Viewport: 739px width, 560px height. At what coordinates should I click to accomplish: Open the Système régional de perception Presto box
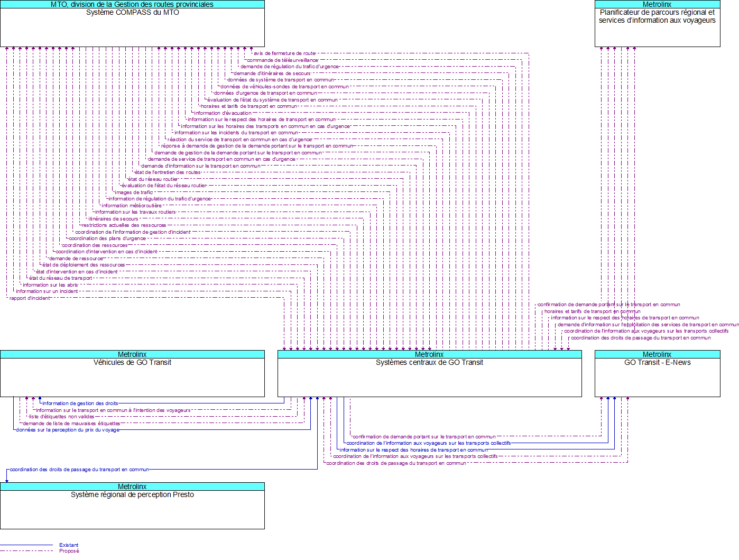(x=132, y=509)
